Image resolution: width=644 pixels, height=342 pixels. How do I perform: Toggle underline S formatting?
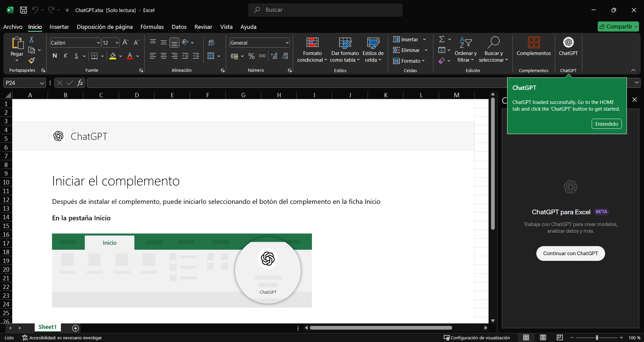[76, 56]
